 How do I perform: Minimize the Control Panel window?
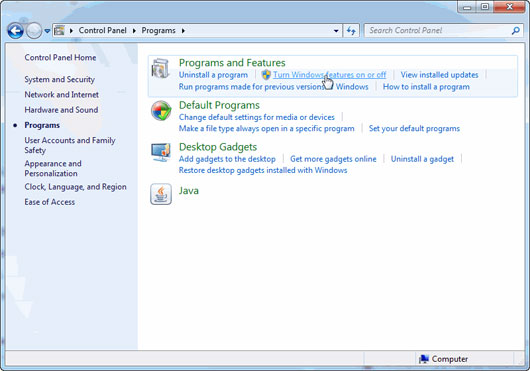467,7
